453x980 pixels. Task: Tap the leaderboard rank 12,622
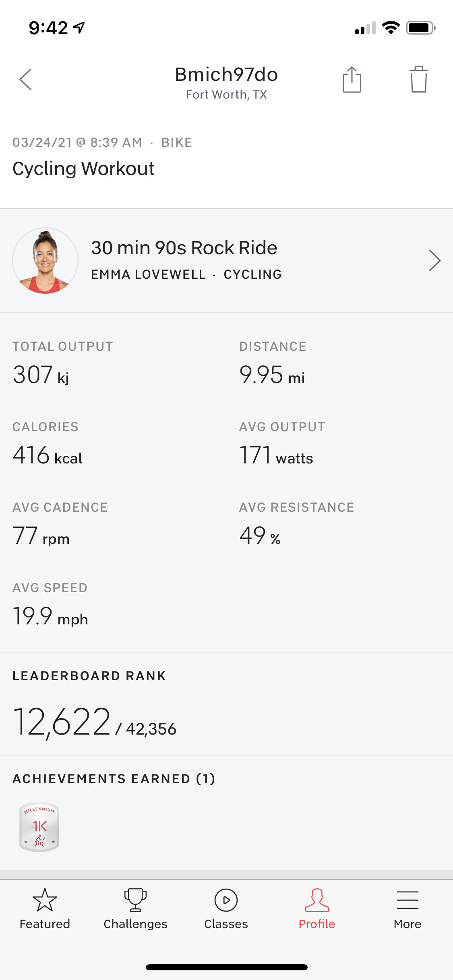pyautogui.click(x=62, y=723)
